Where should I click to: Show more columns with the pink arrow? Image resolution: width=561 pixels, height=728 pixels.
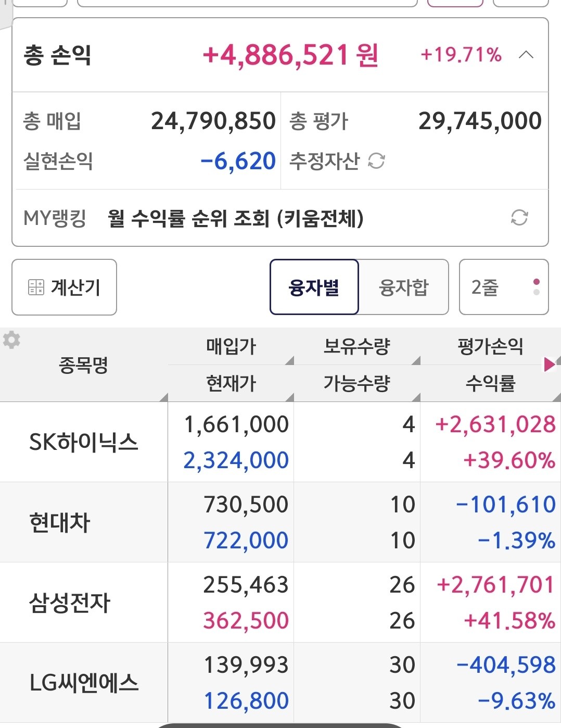point(549,364)
